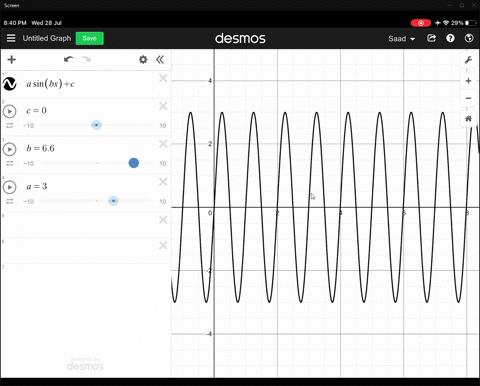Image resolution: width=480 pixels, height=386 pixels.
Task: Edit the 10 upper limit of slider a
Action: pos(163,202)
